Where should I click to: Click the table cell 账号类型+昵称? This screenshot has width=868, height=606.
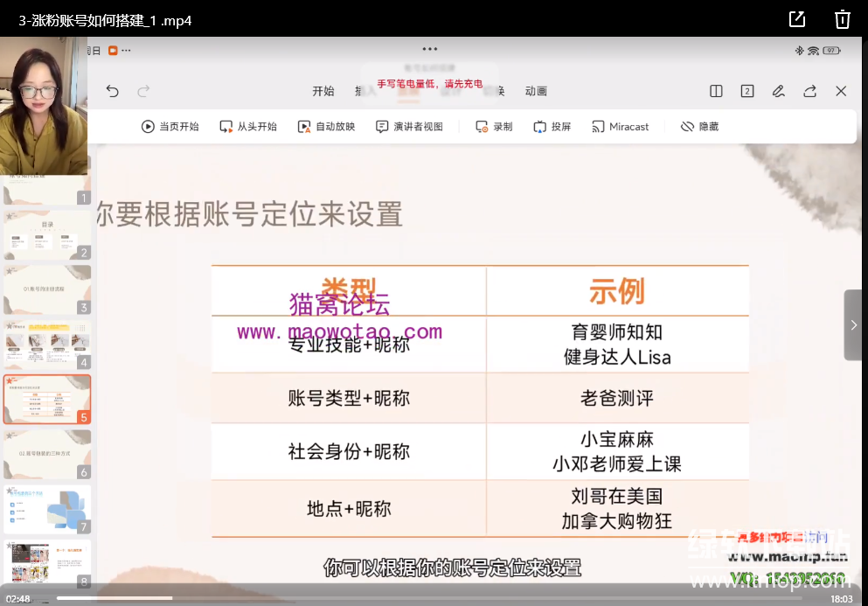(x=349, y=398)
